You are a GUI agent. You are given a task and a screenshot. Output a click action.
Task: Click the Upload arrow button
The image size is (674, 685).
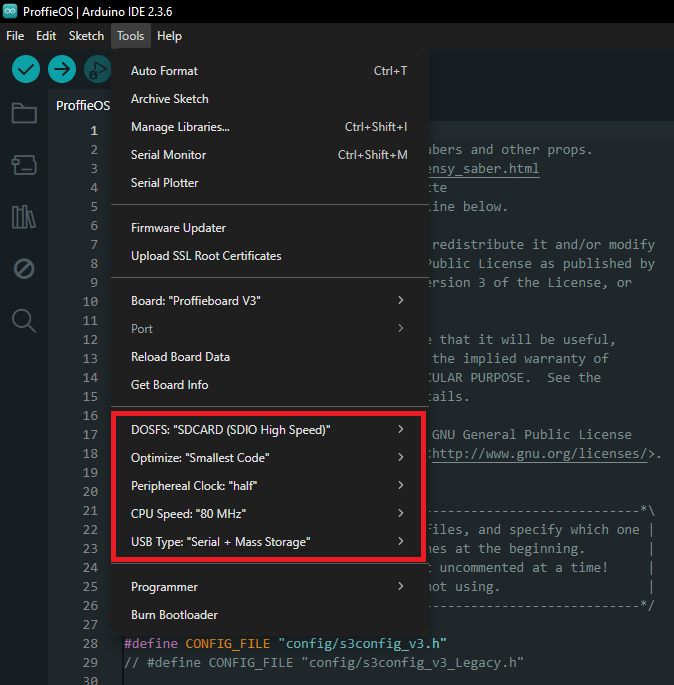pos(62,69)
